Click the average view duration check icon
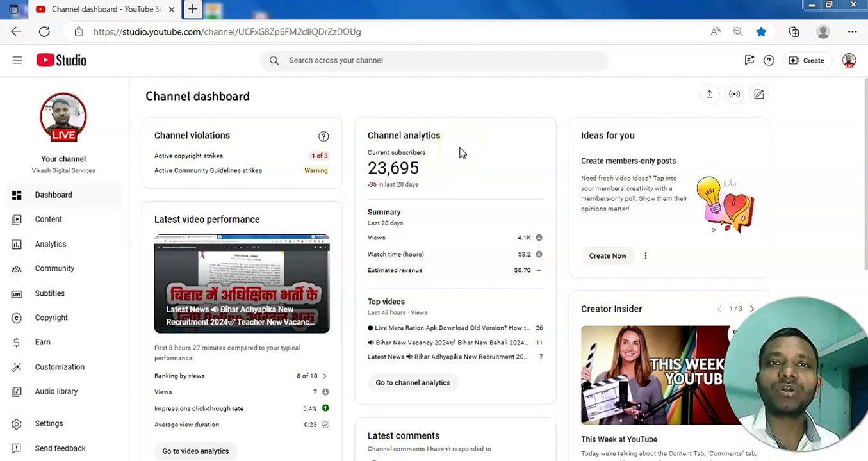 pyautogui.click(x=325, y=425)
